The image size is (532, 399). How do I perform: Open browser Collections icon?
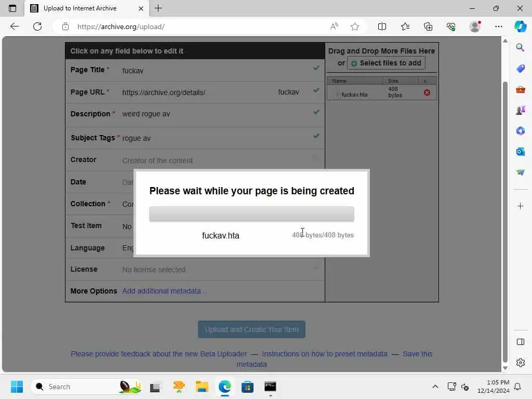tap(428, 26)
